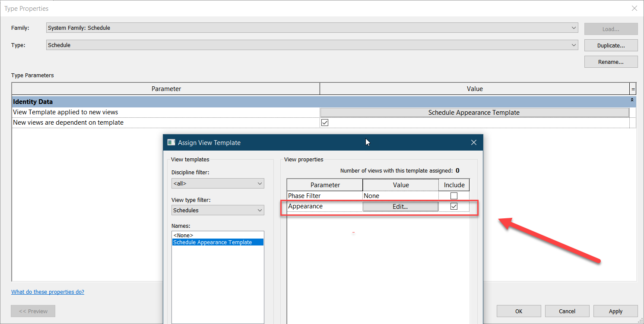Image resolution: width=644 pixels, height=324 pixels.
Task: Click the Duplicate button
Action: pyautogui.click(x=611, y=45)
